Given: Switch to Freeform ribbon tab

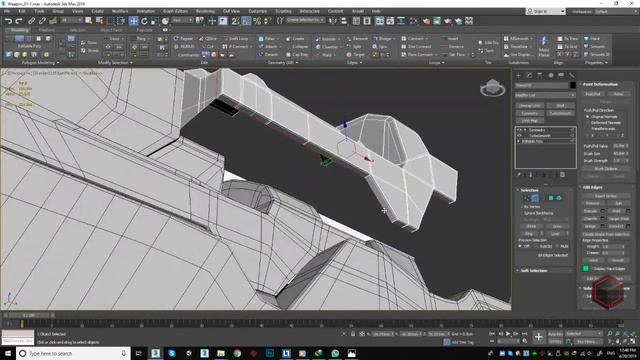Looking at the screenshot, I should pyautogui.click(x=46, y=30).
